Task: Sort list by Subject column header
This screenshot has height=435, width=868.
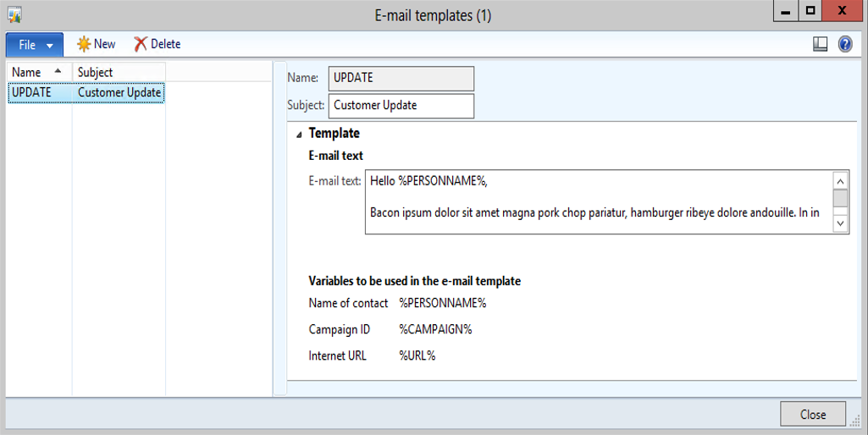Action: (x=118, y=72)
